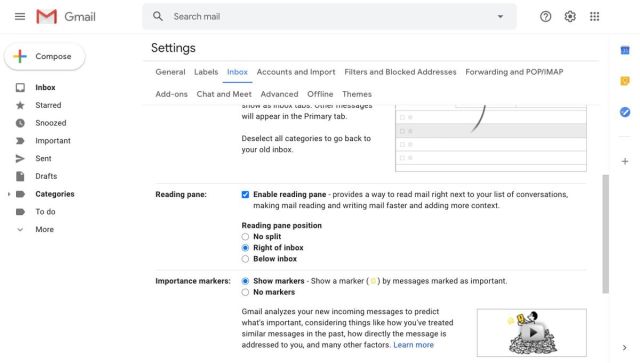Click the Categories label text
Viewport: 640px width, 363px height.
(x=55, y=194)
